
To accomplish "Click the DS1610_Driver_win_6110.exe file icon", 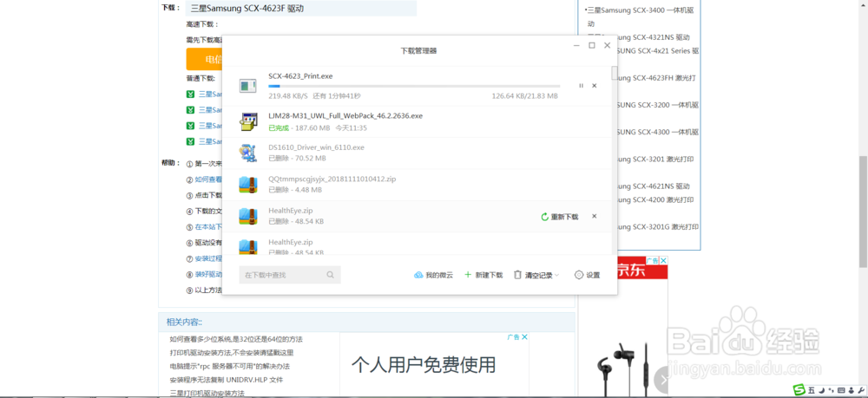I will tap(247, 153).
